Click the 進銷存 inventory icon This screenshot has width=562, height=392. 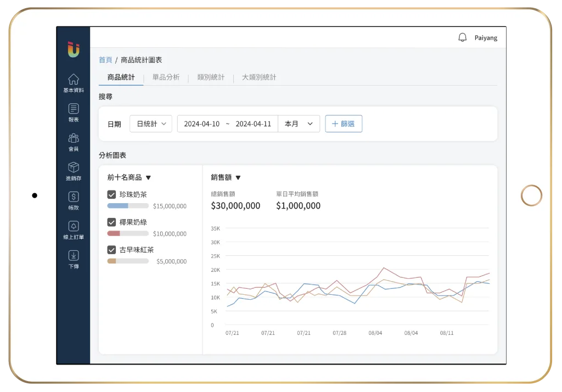click(74, 171)
